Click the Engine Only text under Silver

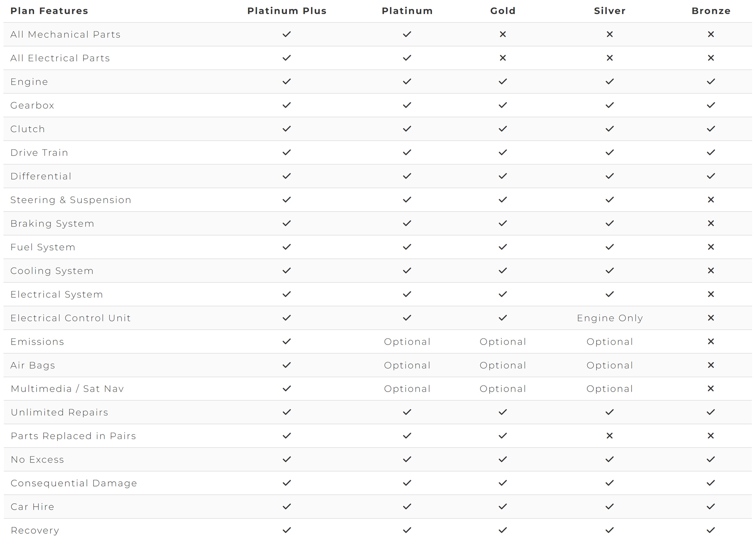point(610,318)
